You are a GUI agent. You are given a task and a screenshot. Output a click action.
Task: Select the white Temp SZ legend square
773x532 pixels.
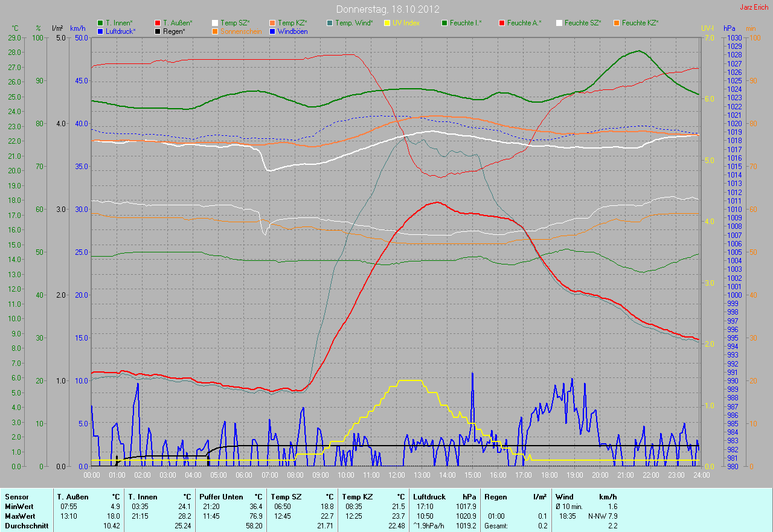coord(215,23)
